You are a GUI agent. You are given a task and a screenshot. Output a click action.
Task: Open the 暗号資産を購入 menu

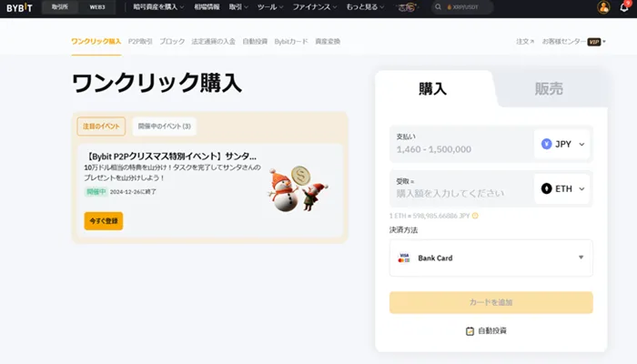pyautogui.click(x=158, y=7)
